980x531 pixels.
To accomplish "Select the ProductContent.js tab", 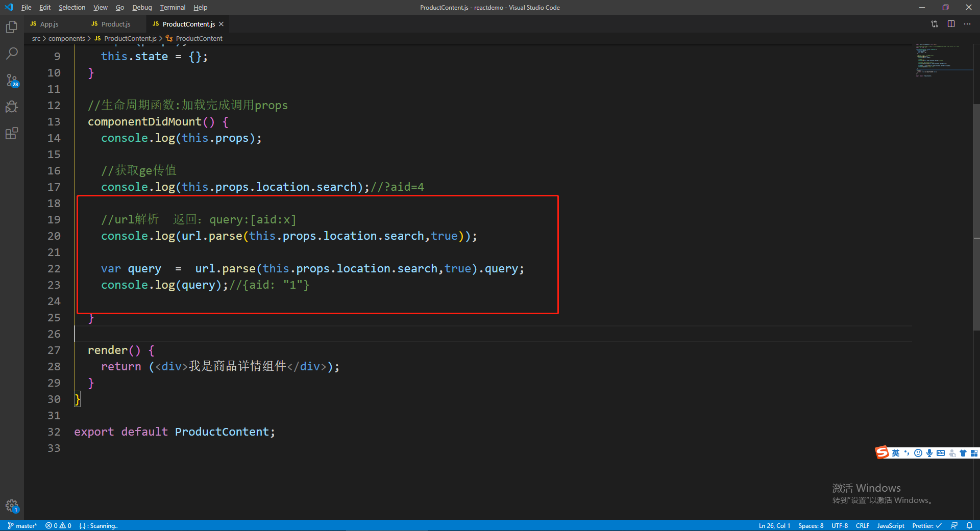I will click(188, 24).
